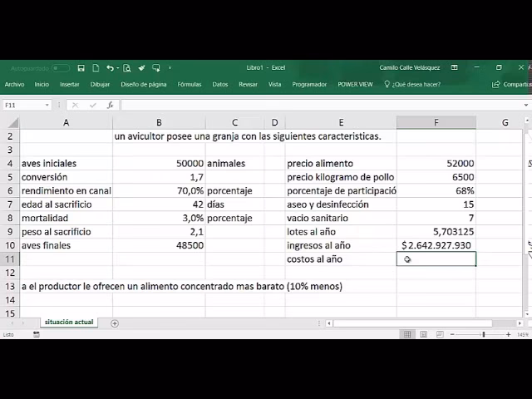Select cell with ingresos al año value
The height and width of the screenshot is (399, 532).
coord(436,245)
